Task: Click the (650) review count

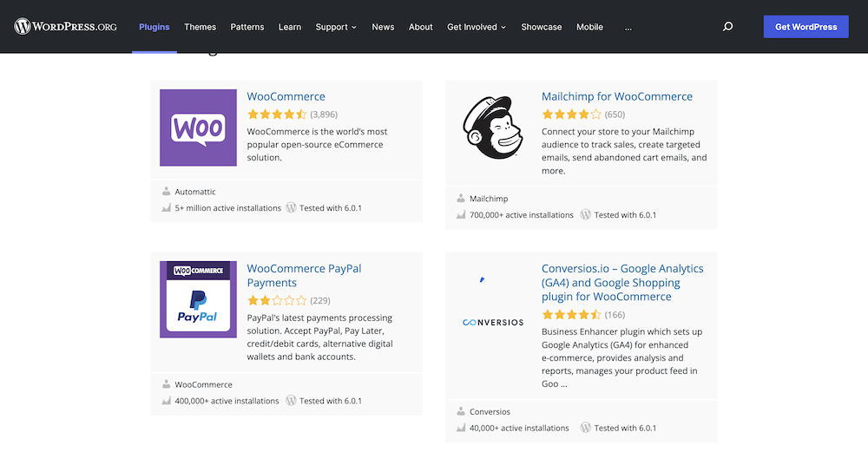Action: 615,115
